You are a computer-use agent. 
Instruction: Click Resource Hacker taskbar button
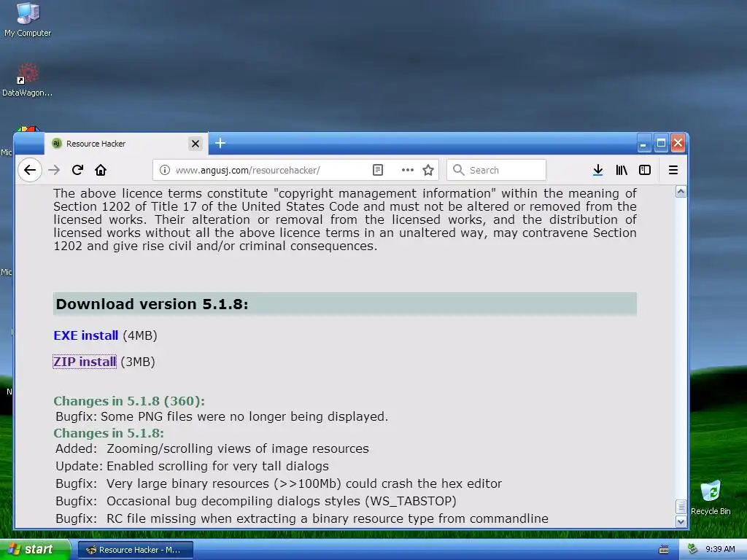pyautogui.click(x=135, y=550)
